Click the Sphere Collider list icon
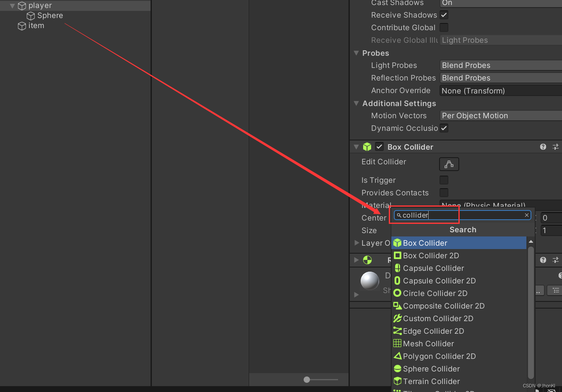The width and height of the screenshot is (562, 392). 398,369
